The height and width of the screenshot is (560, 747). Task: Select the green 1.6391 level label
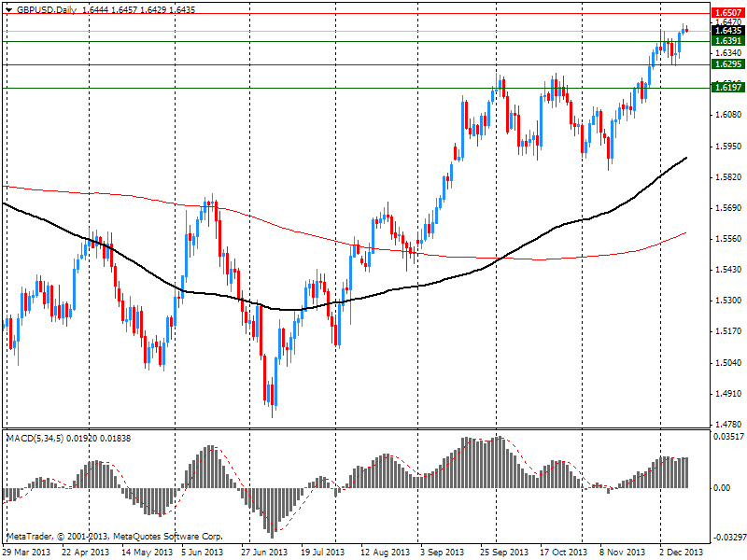[x=727, y=41]
